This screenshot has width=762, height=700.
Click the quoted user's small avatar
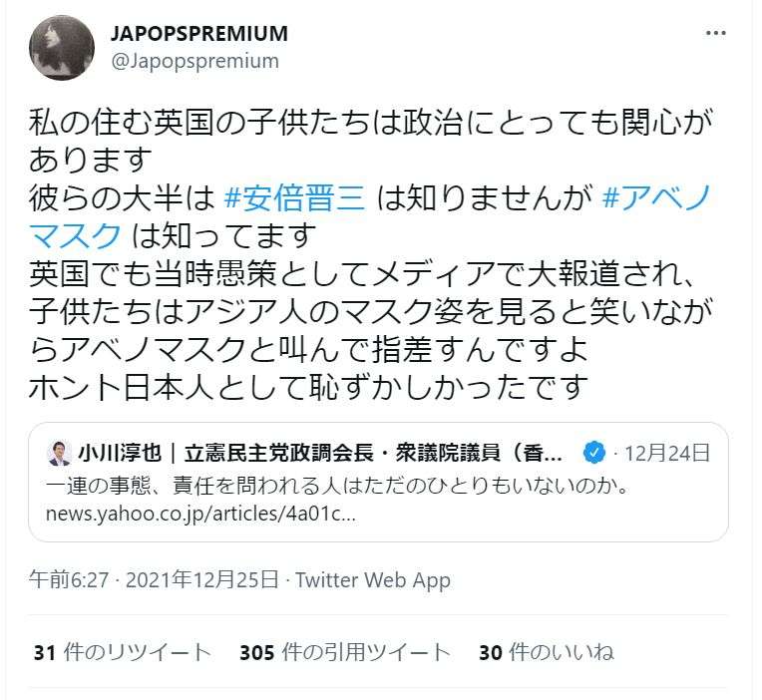pos(59,454)
